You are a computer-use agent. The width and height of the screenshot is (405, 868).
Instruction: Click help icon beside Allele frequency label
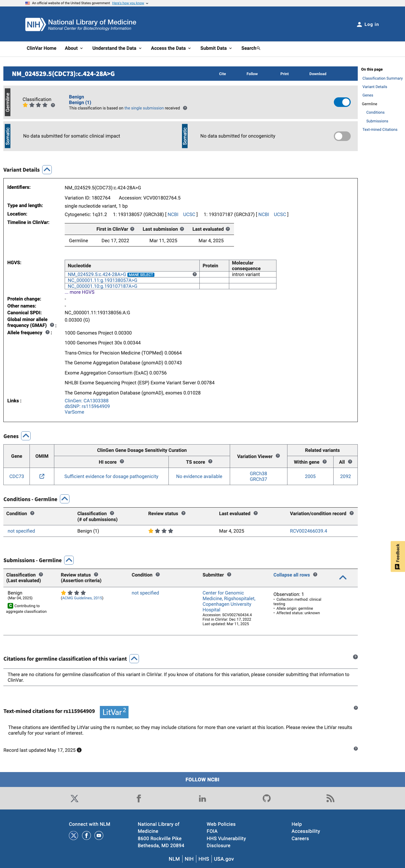pos(48,332)
